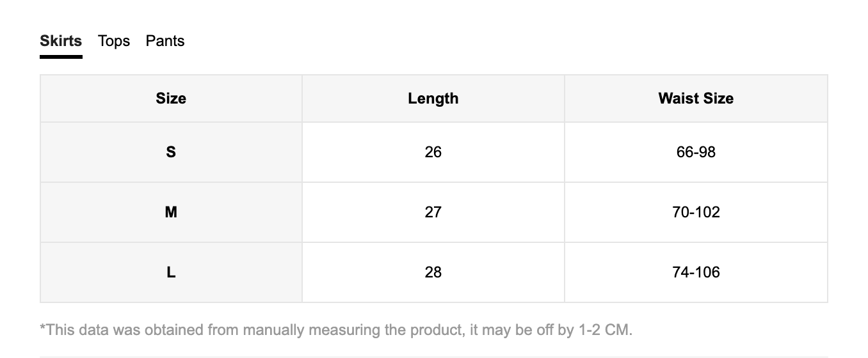The image size is (868, 358).
Task: Click the Waist Size column header
Action: 696,98
